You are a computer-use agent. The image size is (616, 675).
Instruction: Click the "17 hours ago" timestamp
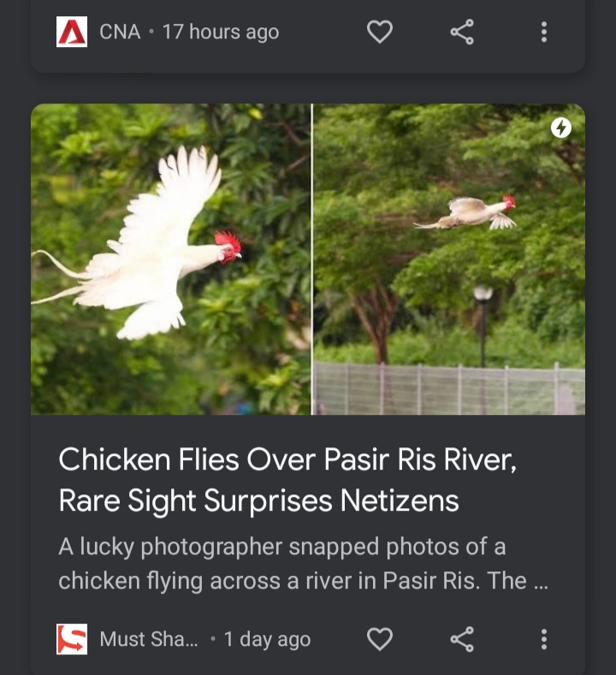coord(221,33)
